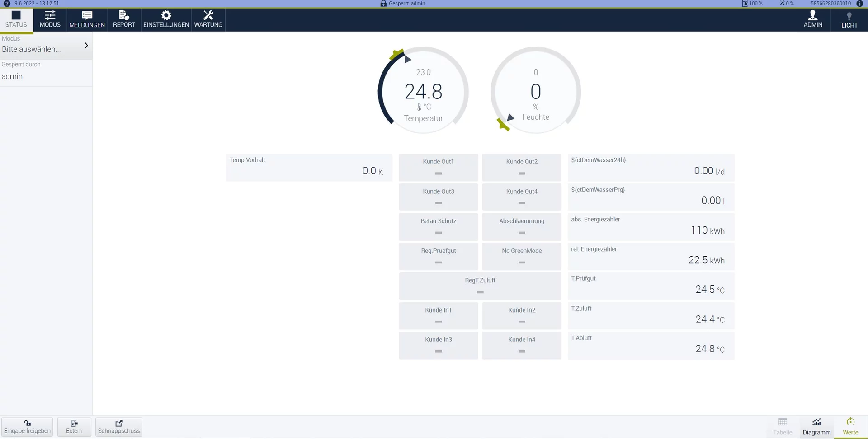Open the REPORT tab

(x=124, y=20)
